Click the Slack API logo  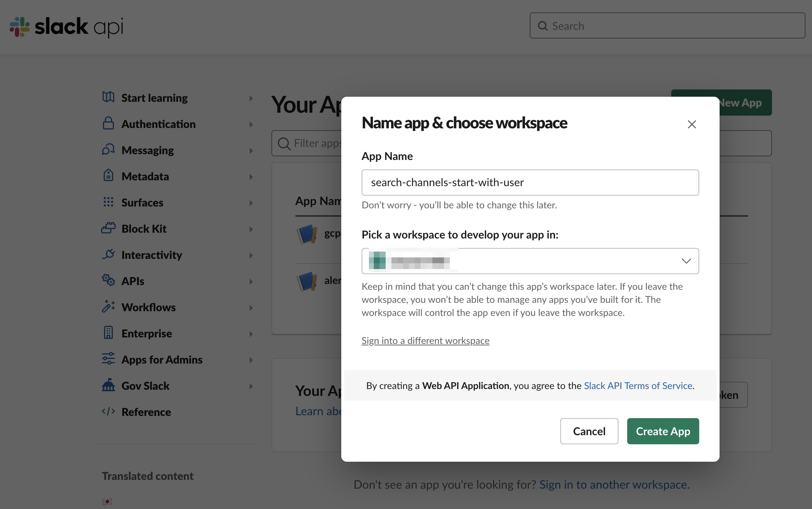tap(66, 27)
